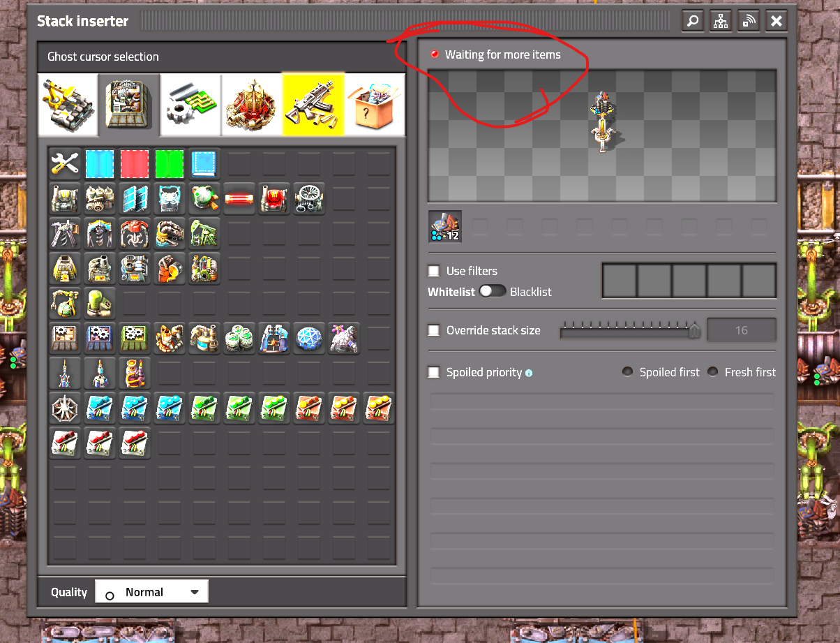The height and width of the screenshot is (643, 840).
Task: Pick the green upgrade planner
Action: 171,164
